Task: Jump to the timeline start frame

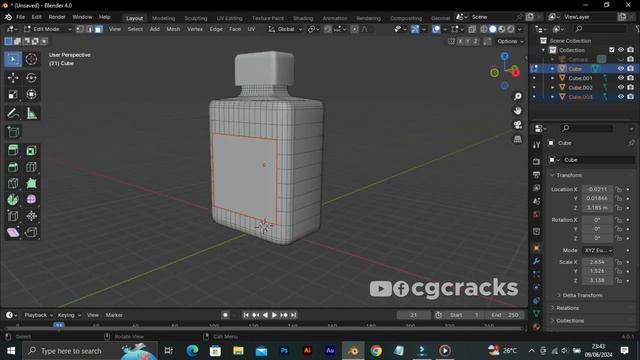Action: pyautogui.click(x=246, y=315)
